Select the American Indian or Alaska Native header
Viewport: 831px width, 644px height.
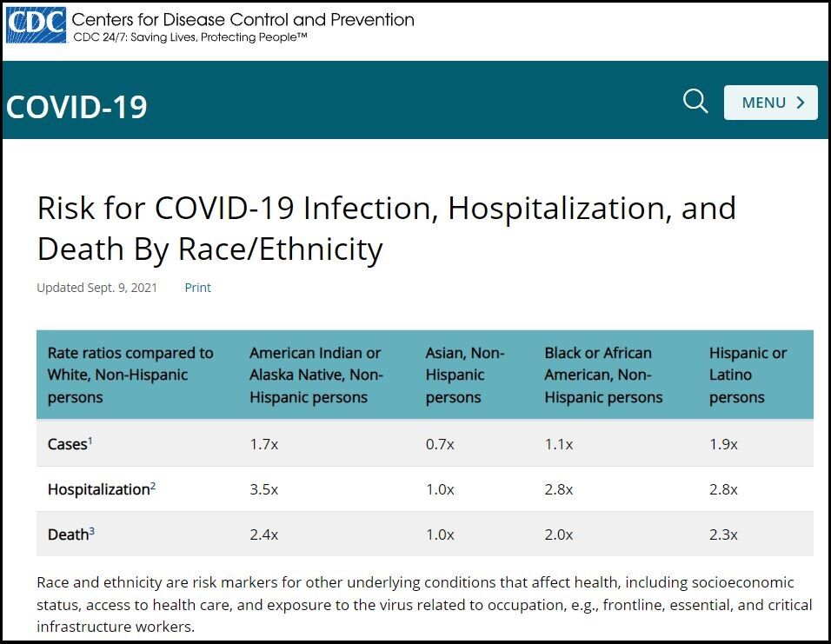[316, 375]
